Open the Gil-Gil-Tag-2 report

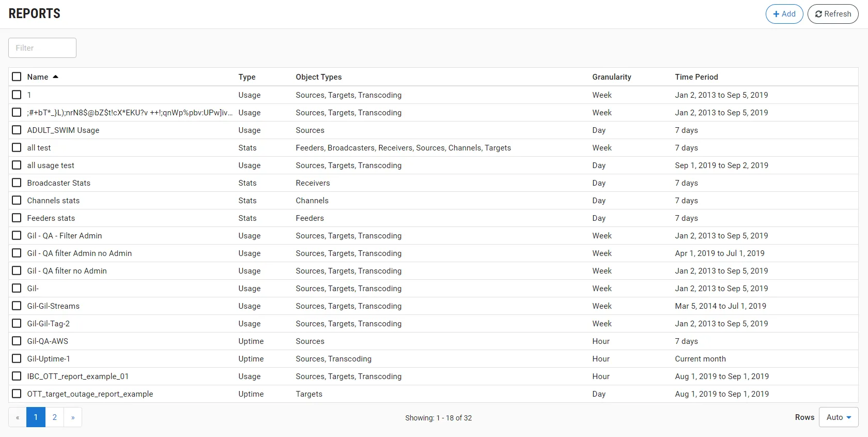49,324
